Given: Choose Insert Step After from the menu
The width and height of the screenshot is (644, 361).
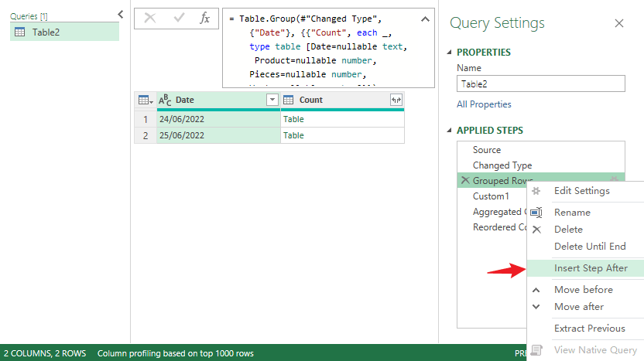Looking at the screenshot, I should click(x=591, y=268).
